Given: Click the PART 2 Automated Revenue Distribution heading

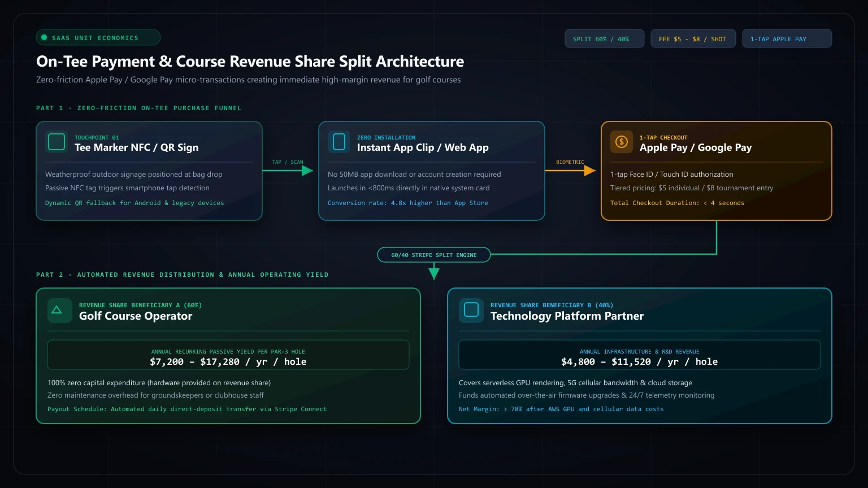Looking at the screenshot, I should [x=182, y=274].
